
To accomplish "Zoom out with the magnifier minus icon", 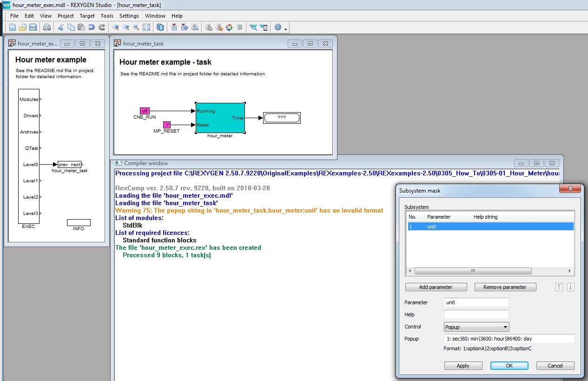I will point(126,27).
